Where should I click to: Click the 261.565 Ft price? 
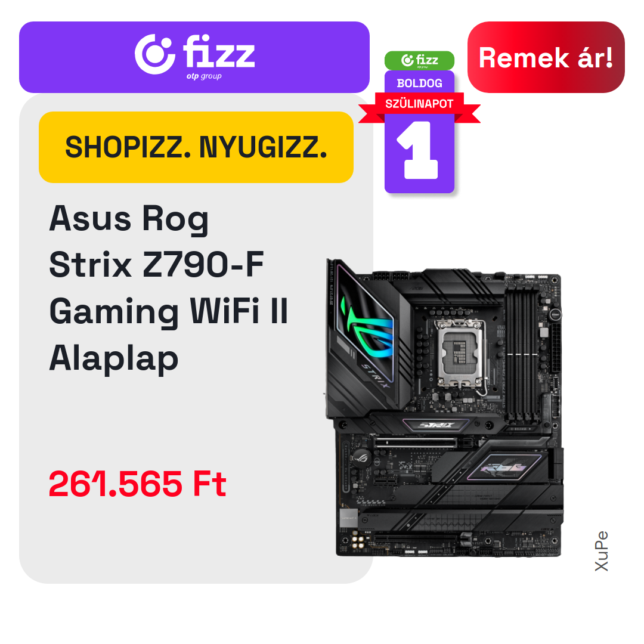[137, 484]
